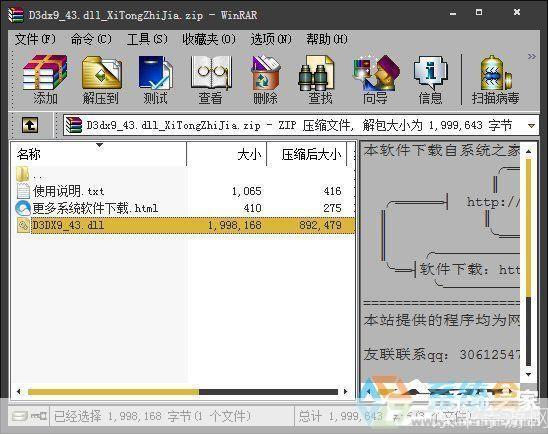548x434 pixels.
Task: Click the 275 compressed size value
Action: (x=332, y=208)
